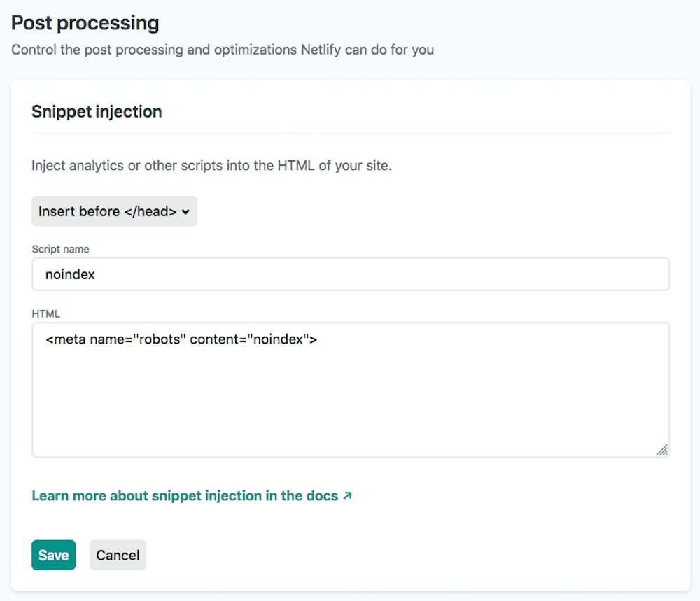Open the "Insert before </head>" dropdown

(114, 211)
